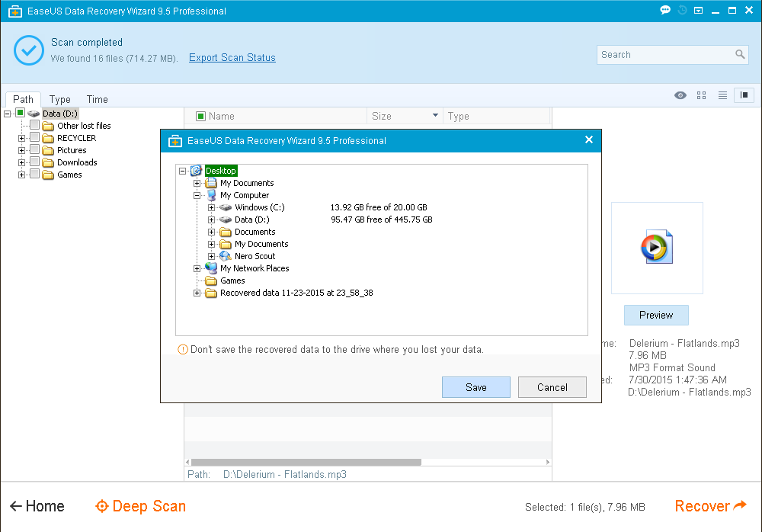
Task: Check the Pictures folder checkbox
Action: point(34,149)
